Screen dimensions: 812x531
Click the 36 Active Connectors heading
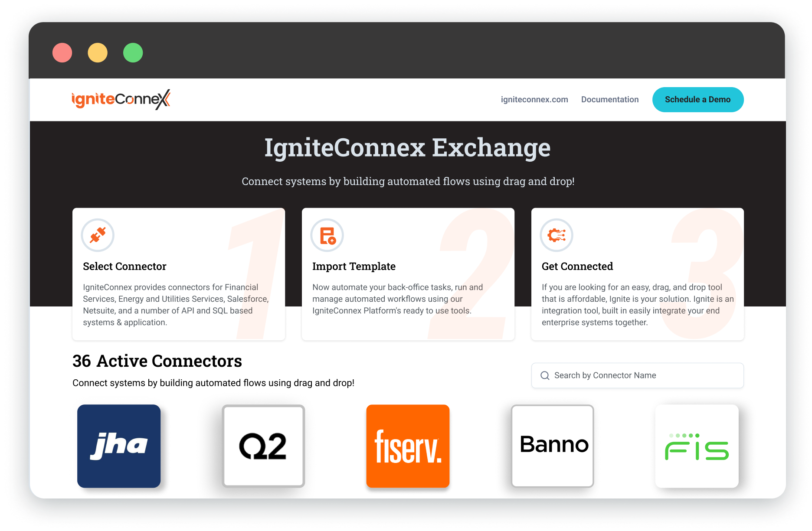click(x=157, y=361)
